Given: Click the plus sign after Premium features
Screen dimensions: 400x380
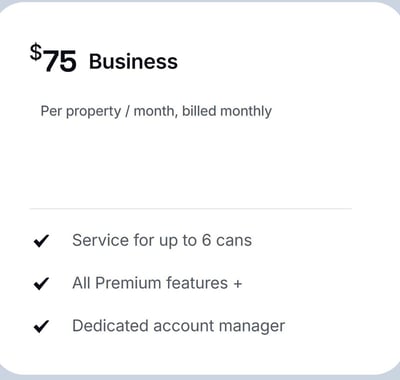Looking at the screenshot, I should [238, 284].
